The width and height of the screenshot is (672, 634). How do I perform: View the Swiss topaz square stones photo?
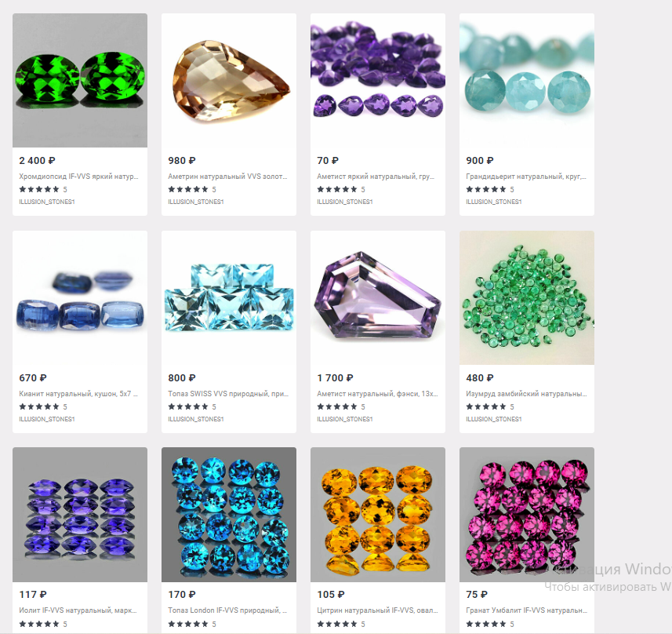pos(229,297)
